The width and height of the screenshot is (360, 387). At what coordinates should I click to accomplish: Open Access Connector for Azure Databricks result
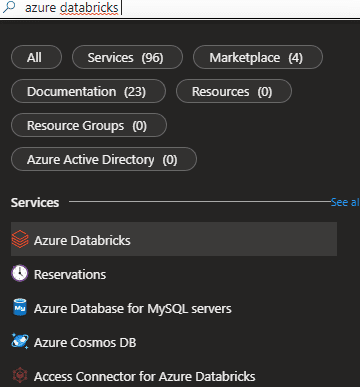(x=174, y=376)
